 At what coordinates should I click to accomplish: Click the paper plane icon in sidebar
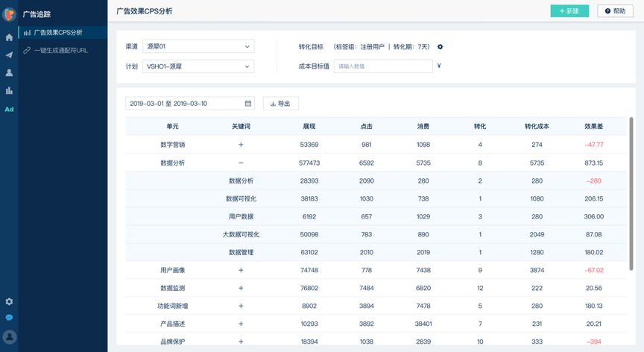coord(9,55)
